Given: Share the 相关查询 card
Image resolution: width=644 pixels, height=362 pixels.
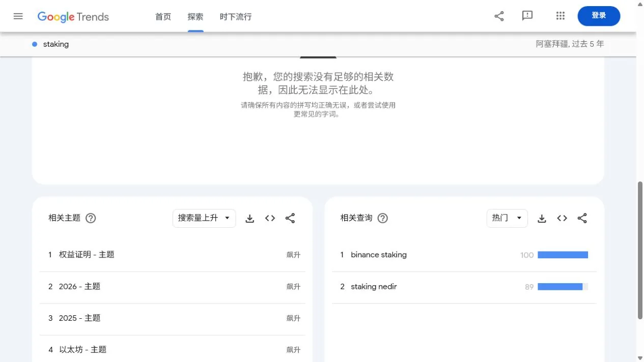Looking at the screenshot, I should tap(582, 218).
